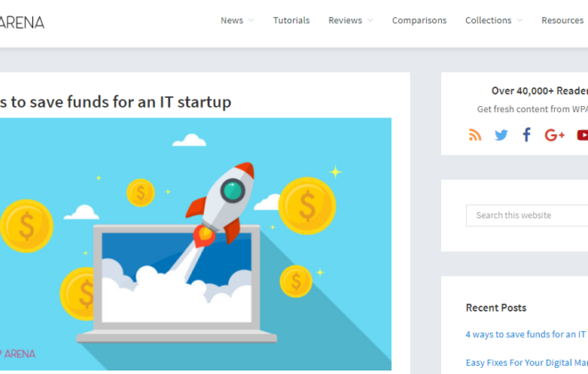Open the Tutorials menu item
588x374 pixels.
[291, 20]
